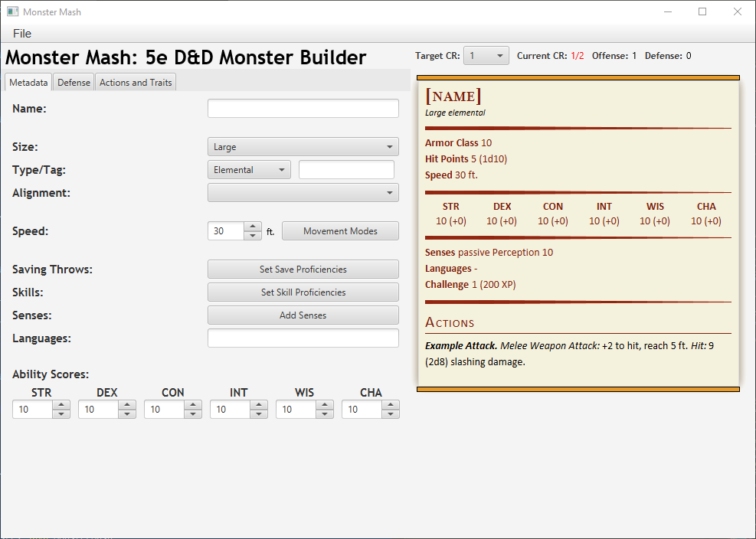This screenshot has height=539, width=756.
Task: Click the STR score field
Action: [x=32, y=410]
